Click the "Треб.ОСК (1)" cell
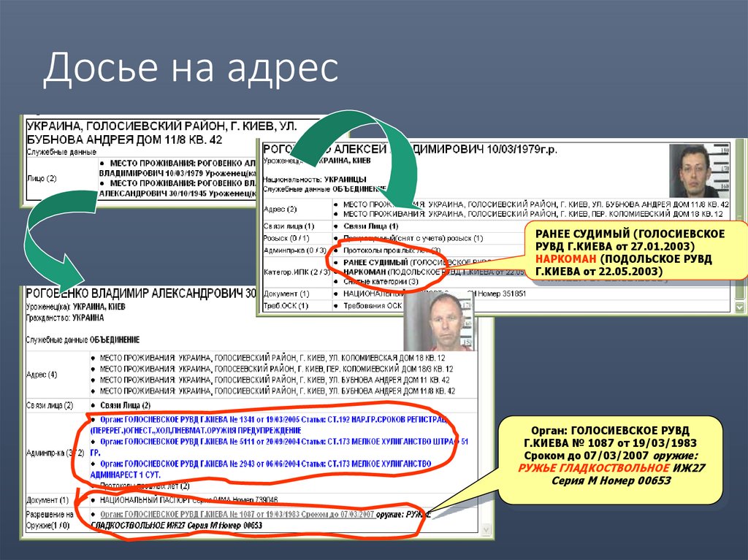Screen dimensions: 748x560 pos(286,306)
